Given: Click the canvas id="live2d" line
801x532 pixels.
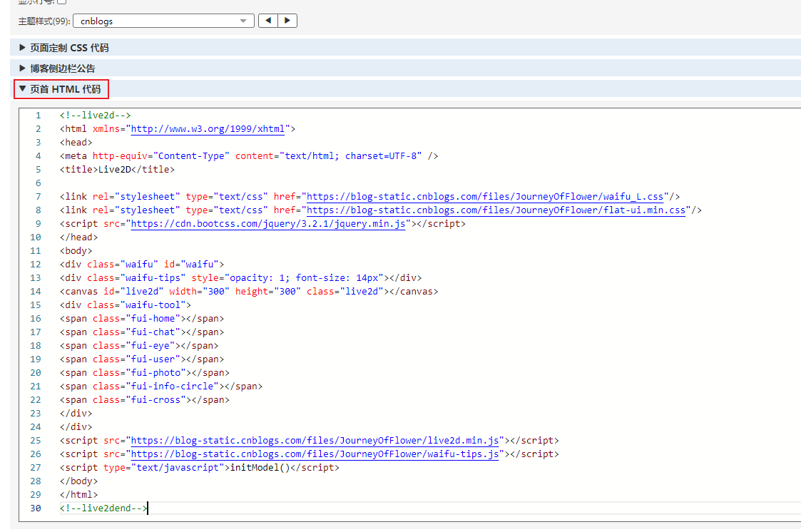Looking at the screenshot, I should point(249,291).
